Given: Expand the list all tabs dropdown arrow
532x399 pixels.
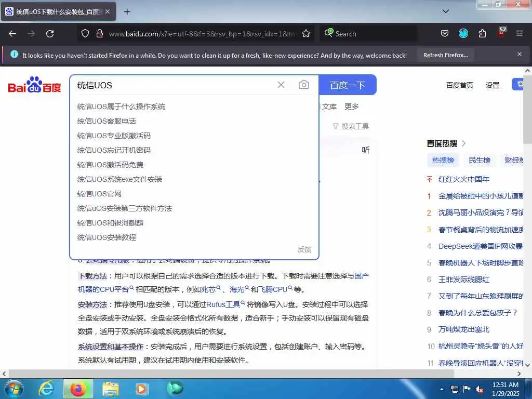Looking at the screenshot, I should tap(446, 11).
